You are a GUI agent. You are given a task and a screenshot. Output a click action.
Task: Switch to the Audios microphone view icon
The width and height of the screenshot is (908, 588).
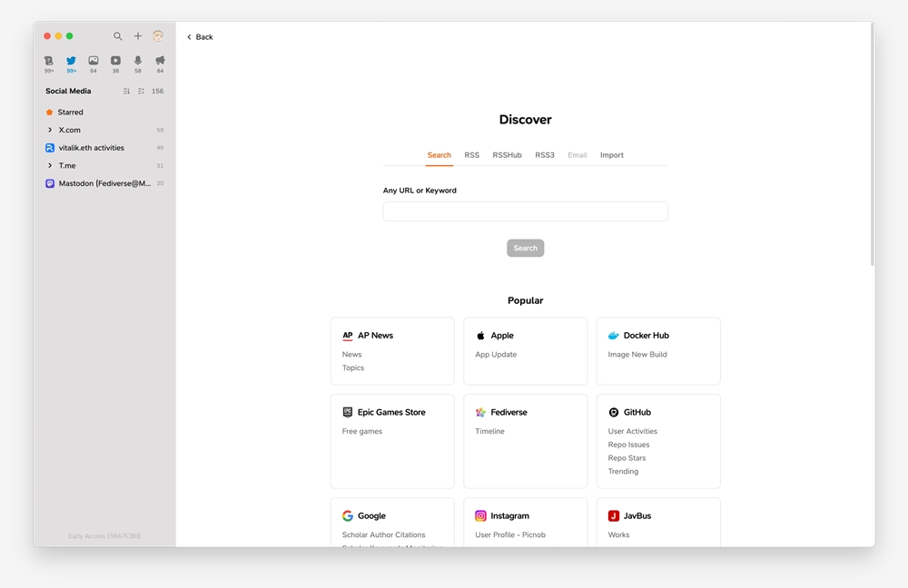point(138,61)
